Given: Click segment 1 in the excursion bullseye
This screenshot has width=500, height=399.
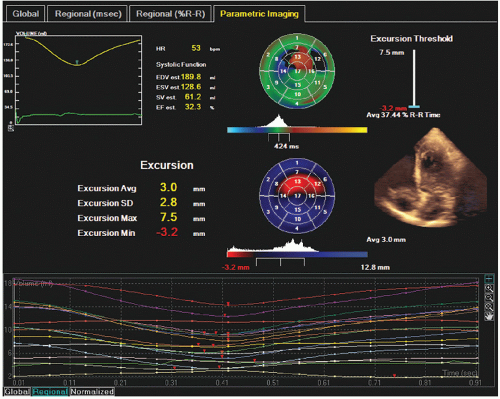Looking at the screenshot, I should tap(297, 163).
